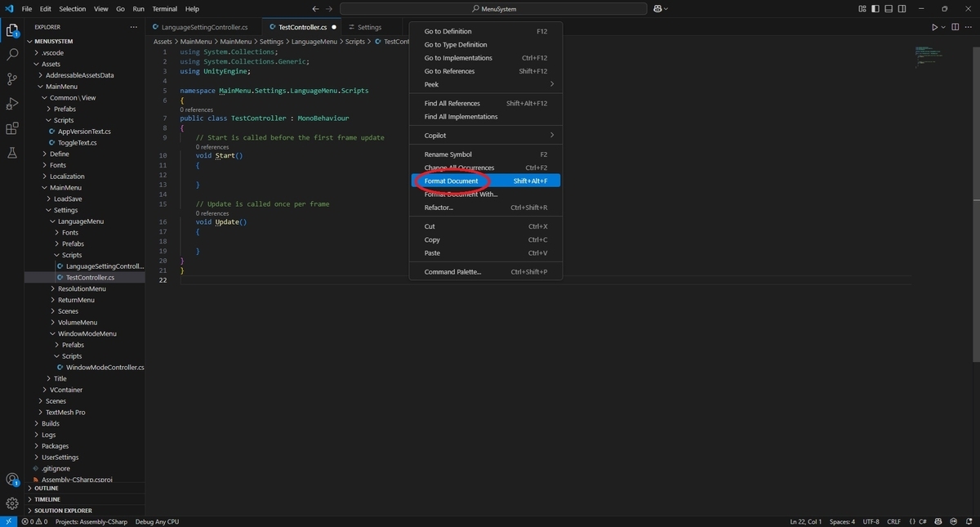Image resolution: width=980 pixels, height=527 pixels.
Task: Toggle the secondary sidebar visibility
Action: [900, 8]
